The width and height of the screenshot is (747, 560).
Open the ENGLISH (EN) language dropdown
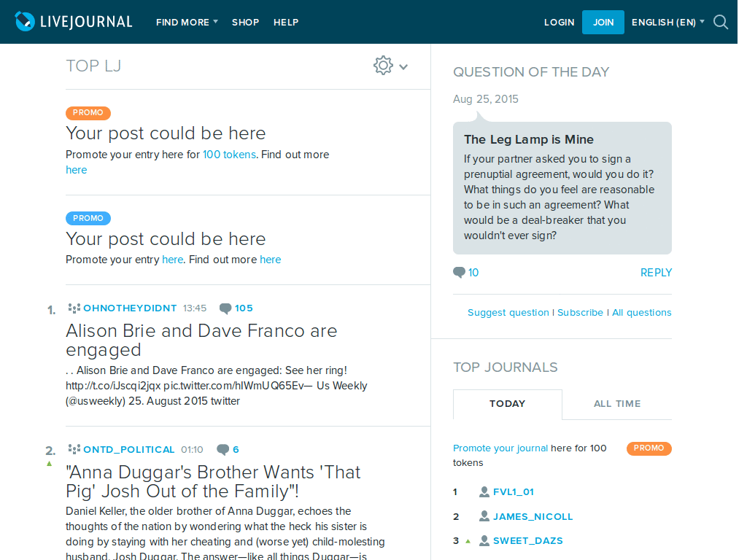click(x=666, y=22)
